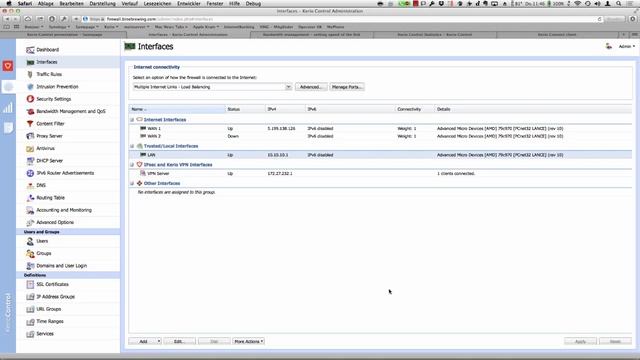
Task: Open Routing Table icon
Action: point(30,198)
